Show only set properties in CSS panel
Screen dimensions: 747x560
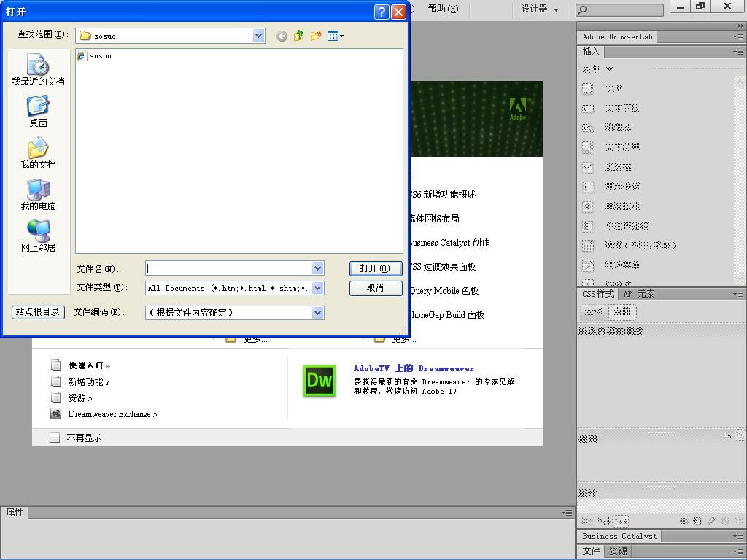coord(620,521)
